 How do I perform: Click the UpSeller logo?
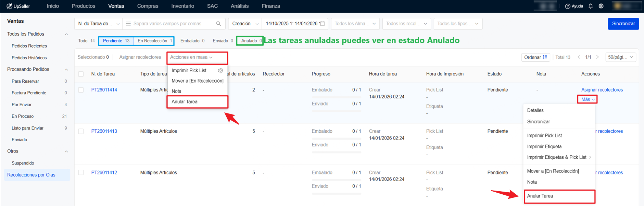[x=18, y=6]
